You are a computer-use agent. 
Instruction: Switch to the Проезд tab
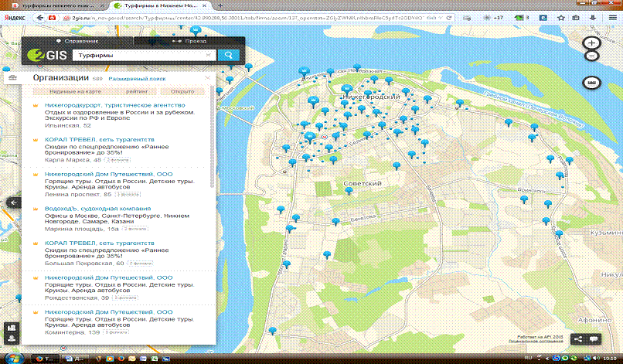pyautogui.click(x=190, y=40)
